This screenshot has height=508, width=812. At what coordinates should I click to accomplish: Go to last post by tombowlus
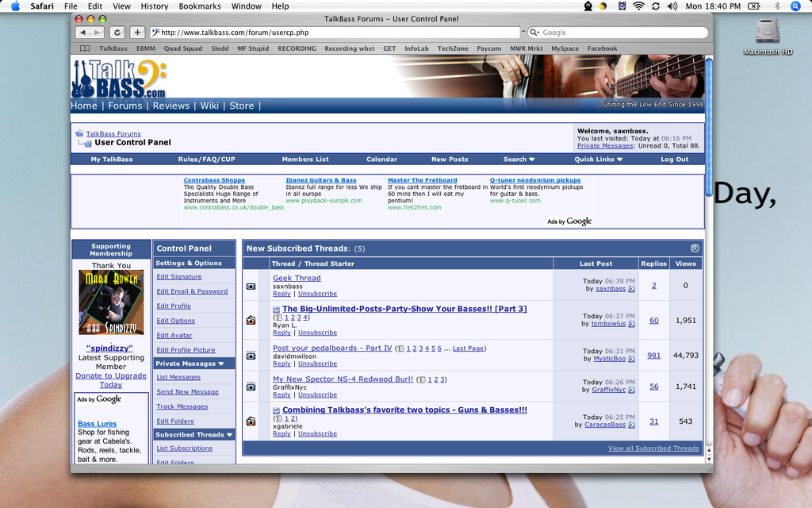(632, 324)
